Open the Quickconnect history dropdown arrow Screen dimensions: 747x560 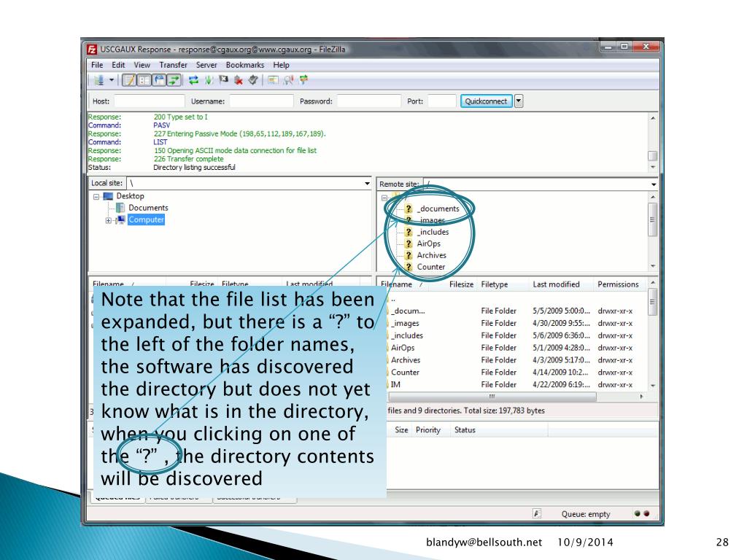pyautogui.click(x=519, y=101)
